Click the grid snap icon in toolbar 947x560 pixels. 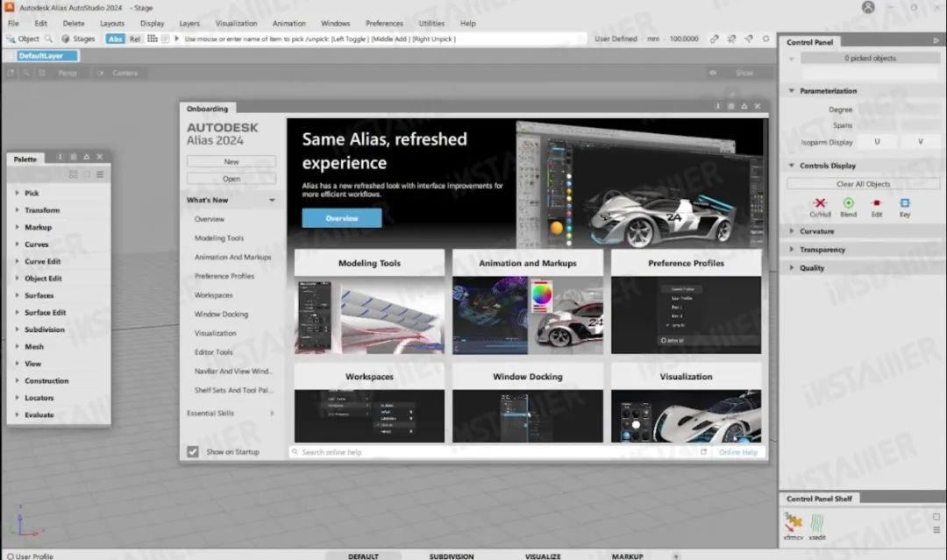click(x=153, y=39)
